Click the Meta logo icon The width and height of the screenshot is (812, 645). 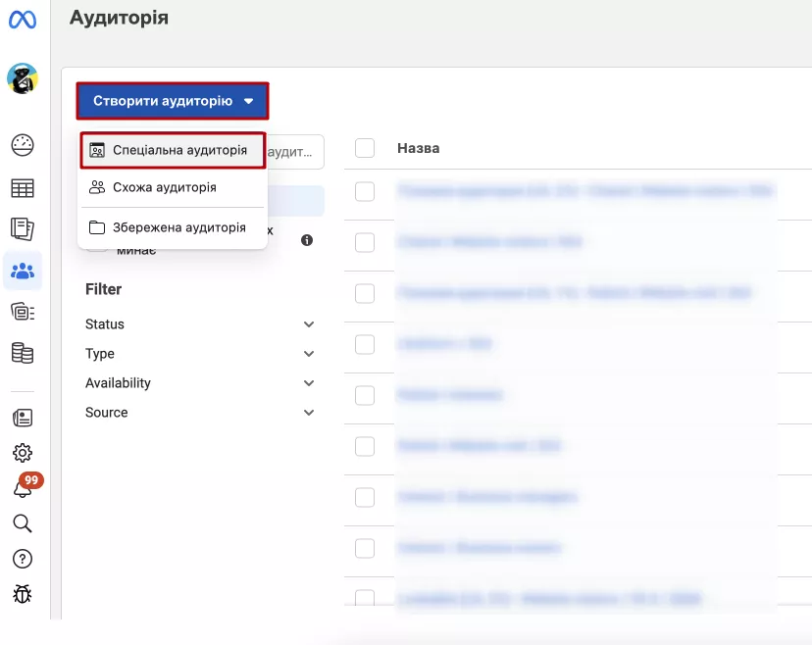[x=23, y=20]
